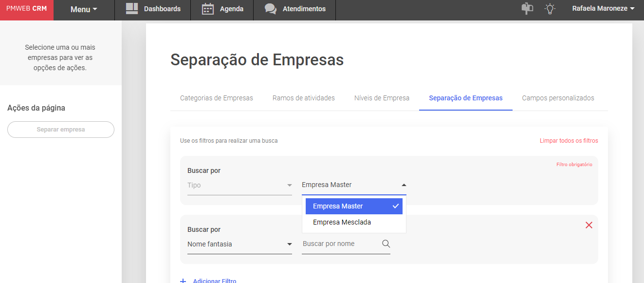Click the lightbulb tips icon

550,8
